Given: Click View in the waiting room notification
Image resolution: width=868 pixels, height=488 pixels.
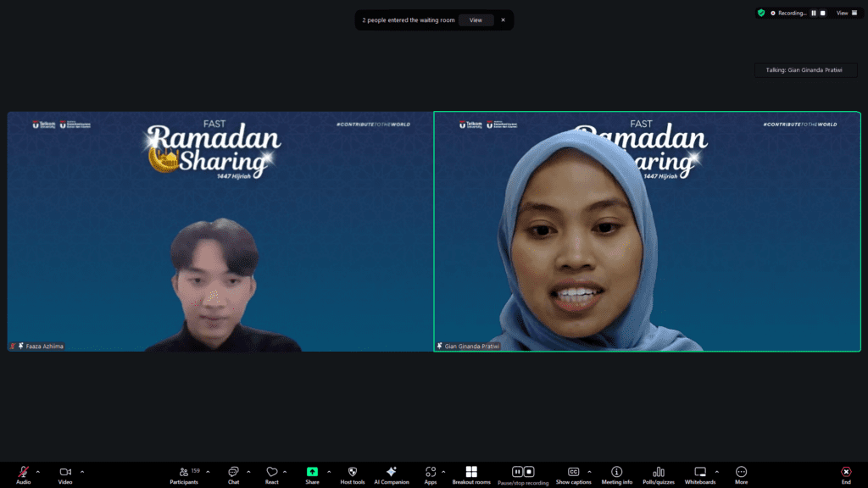Looking at the screenshot, I should click(476, 20).
